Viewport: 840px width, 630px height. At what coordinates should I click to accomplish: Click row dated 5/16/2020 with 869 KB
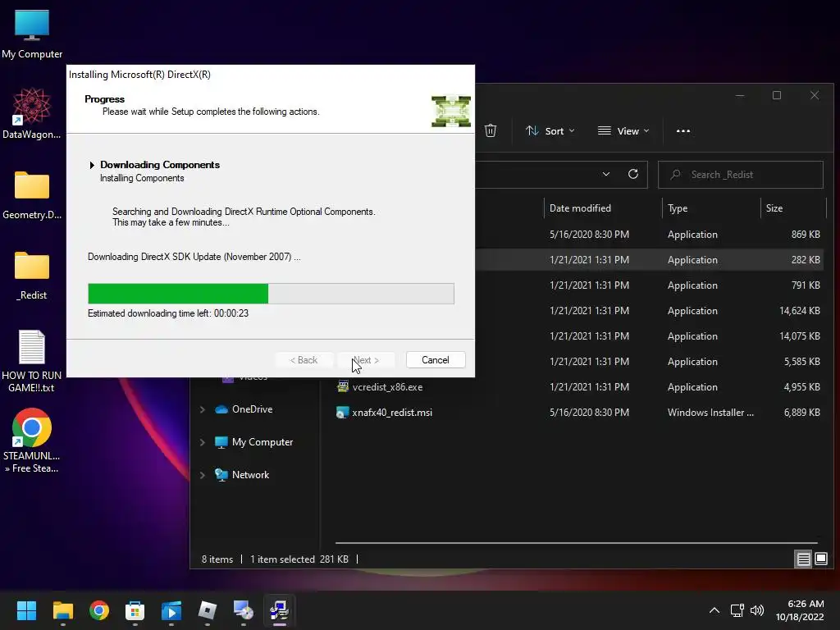[x=648, y=235]
